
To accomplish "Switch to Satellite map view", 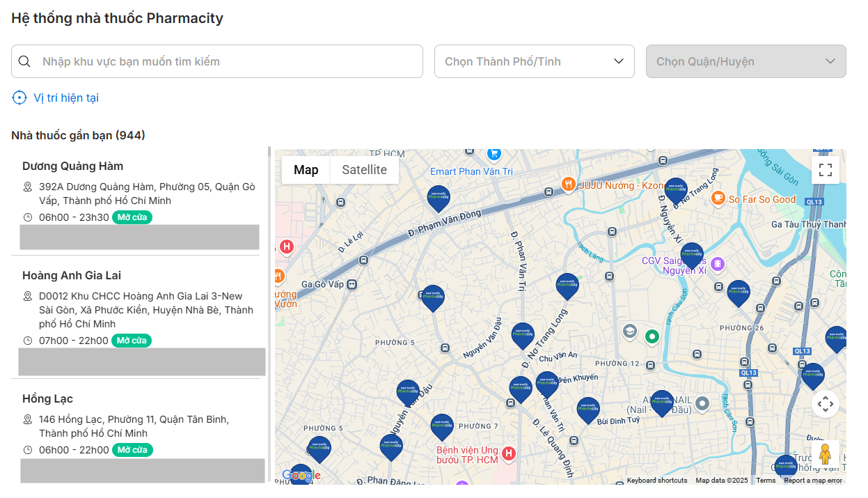I will click(364, 170).
